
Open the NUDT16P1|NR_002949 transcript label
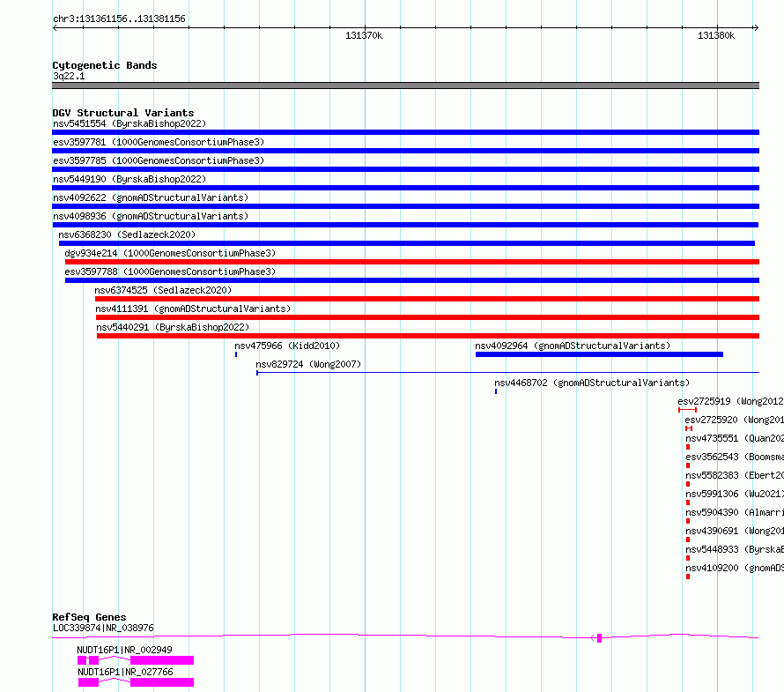click(124, 650)
